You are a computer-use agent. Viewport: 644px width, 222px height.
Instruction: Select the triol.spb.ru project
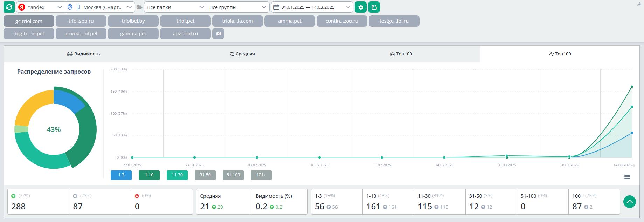click(81, 21)
